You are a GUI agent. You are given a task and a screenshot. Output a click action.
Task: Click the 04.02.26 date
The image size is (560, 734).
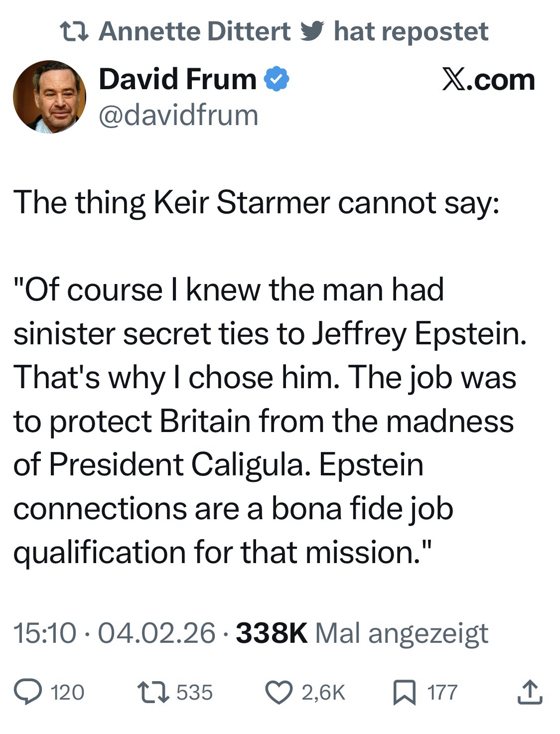[157, 633]
